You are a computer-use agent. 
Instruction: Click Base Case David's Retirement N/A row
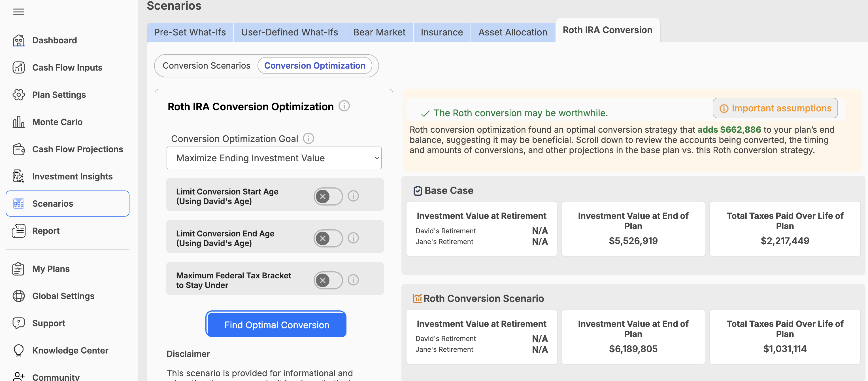(481, 231)
